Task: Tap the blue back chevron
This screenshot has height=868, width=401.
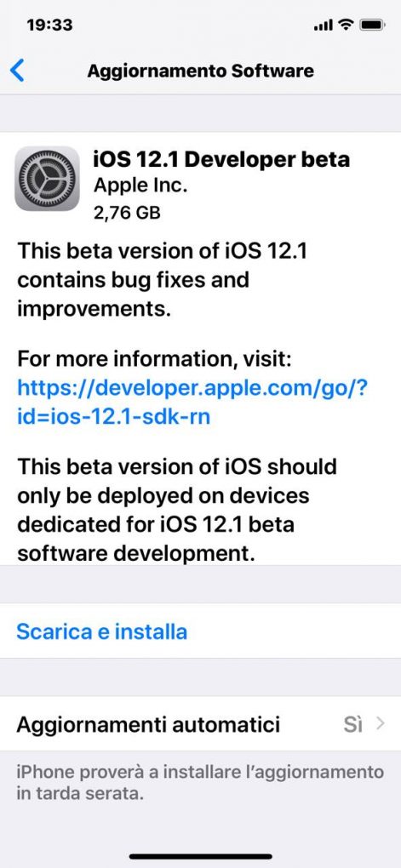Action: click(x=17, y=71)
